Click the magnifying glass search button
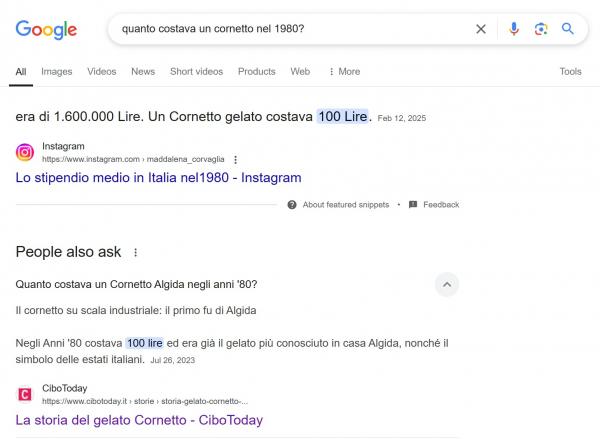Screen dimensions: 600x439 (x=568, y=29)
